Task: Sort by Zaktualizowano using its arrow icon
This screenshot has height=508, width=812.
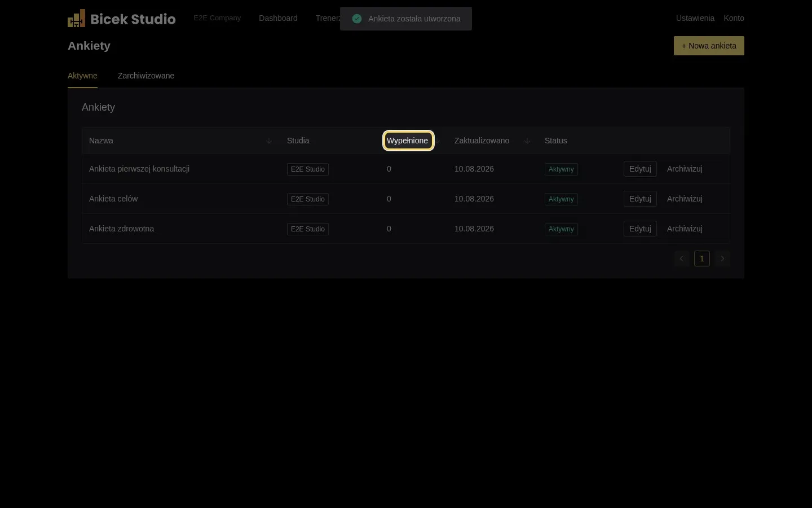Action: (x=527, y=141)
